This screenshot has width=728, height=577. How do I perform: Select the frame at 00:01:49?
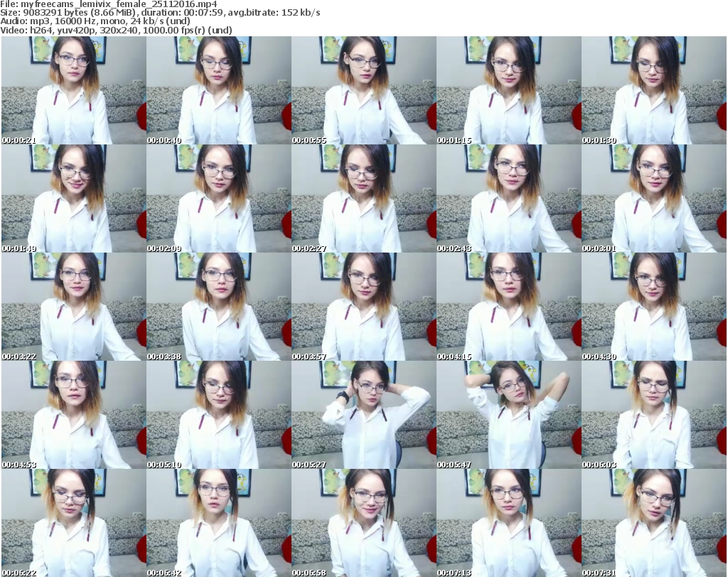coord(74,198)
